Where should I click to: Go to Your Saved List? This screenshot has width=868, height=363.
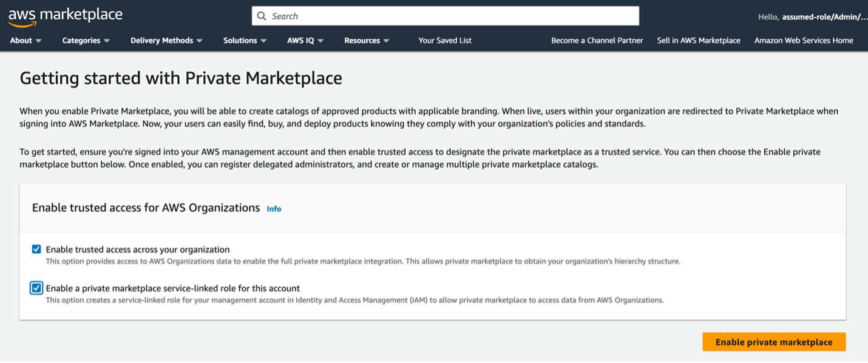point(445,40)
